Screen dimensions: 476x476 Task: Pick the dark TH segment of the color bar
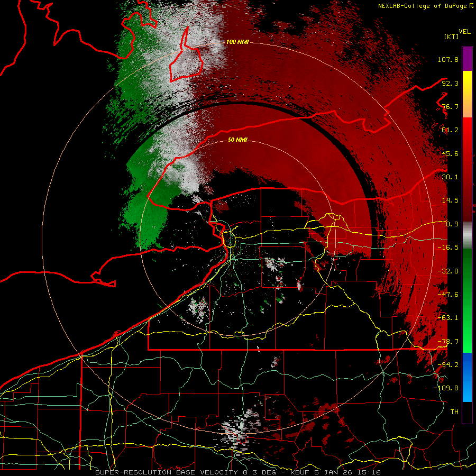pyautogui.click(x=467, y=413)
